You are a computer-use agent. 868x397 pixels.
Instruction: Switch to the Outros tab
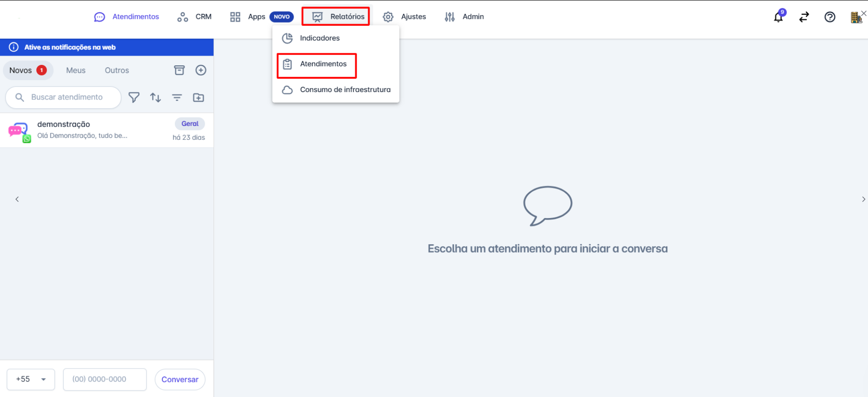point(116,70)
